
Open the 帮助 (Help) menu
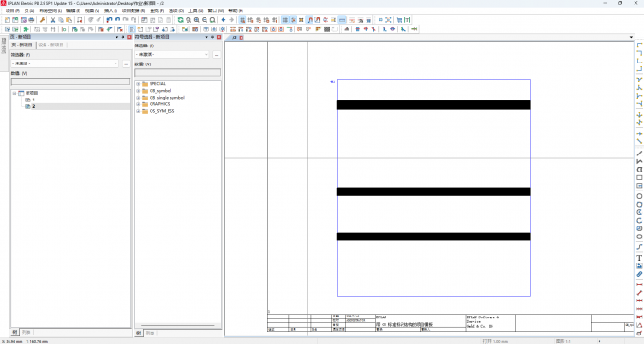235,10
